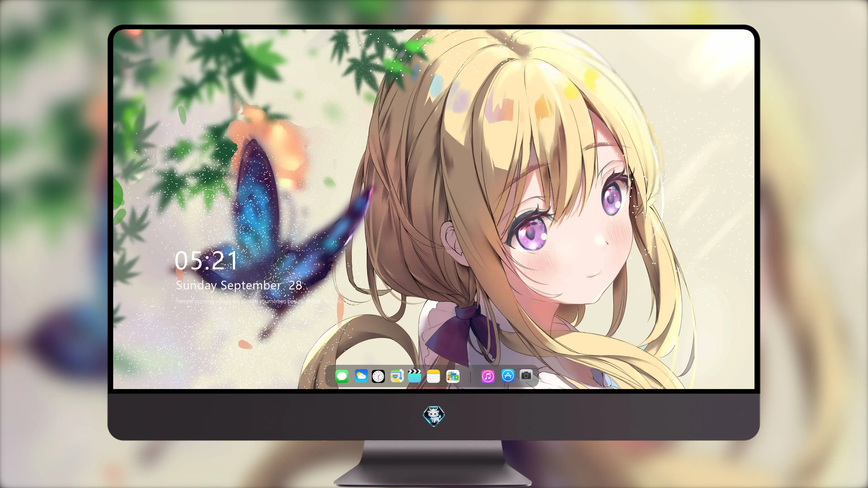Click the 05:21 clock widget
868x488 pixels.
point(206,261)
